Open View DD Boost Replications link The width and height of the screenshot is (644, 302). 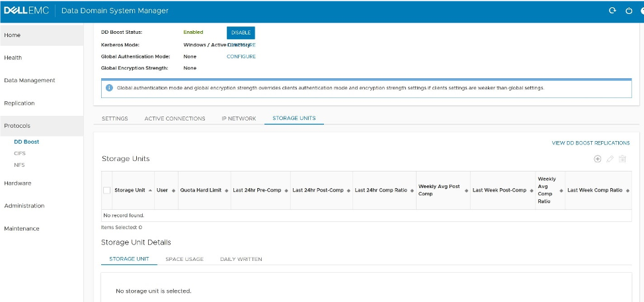pos(590,142)
